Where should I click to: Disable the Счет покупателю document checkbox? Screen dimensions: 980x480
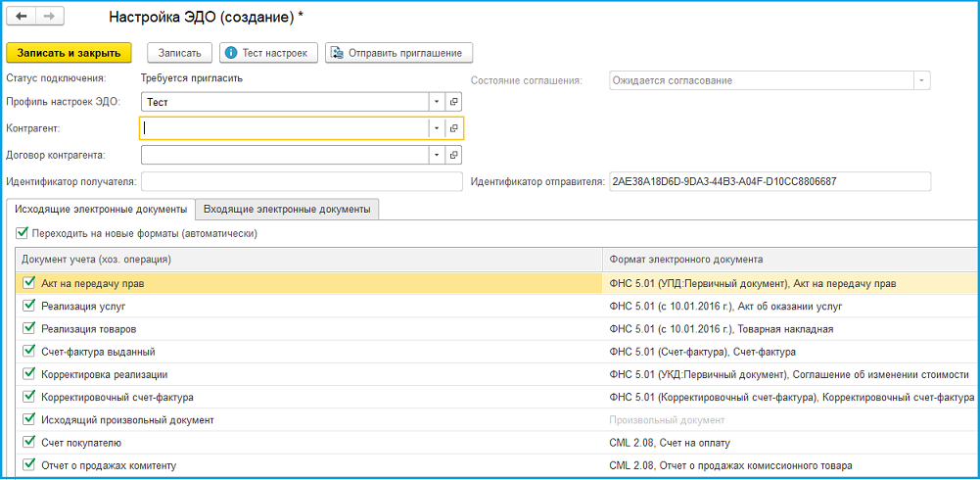click(x=27, y=442)
